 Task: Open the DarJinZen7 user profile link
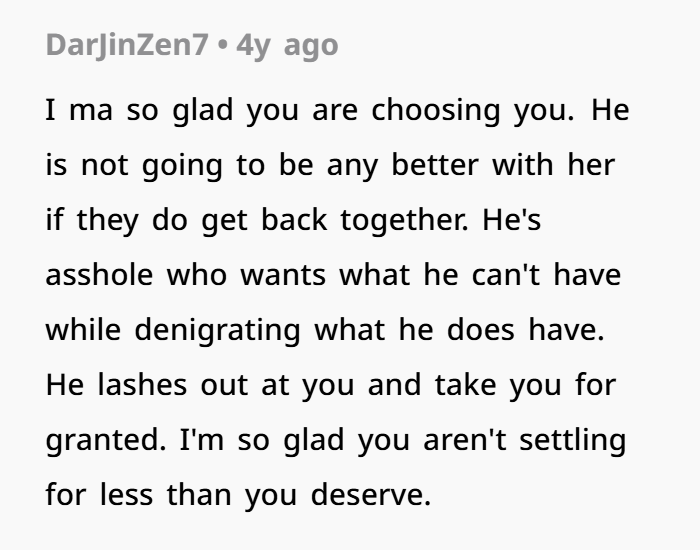(x=126, y=45)
